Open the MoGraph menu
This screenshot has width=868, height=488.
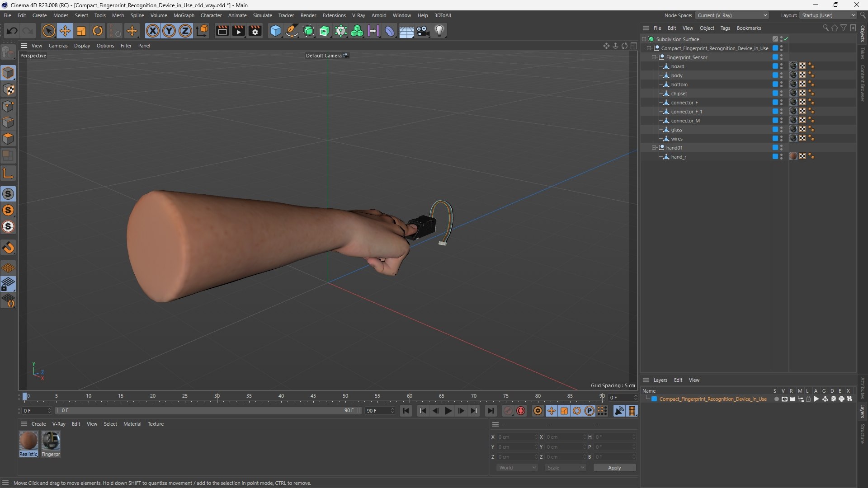click(x=184, y=15)
